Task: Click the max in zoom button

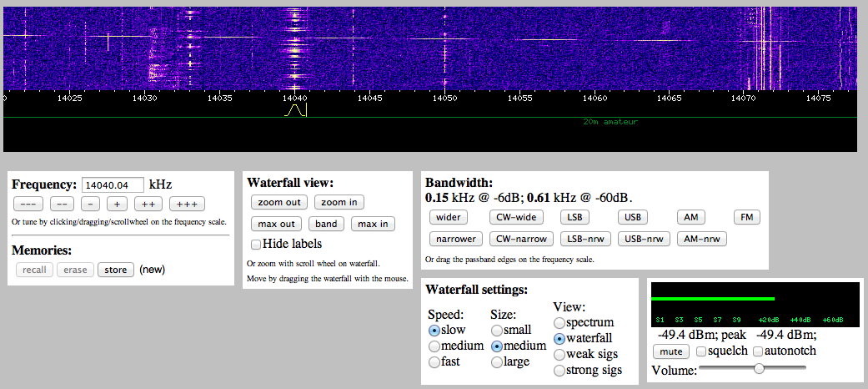Action: [373, 224]
